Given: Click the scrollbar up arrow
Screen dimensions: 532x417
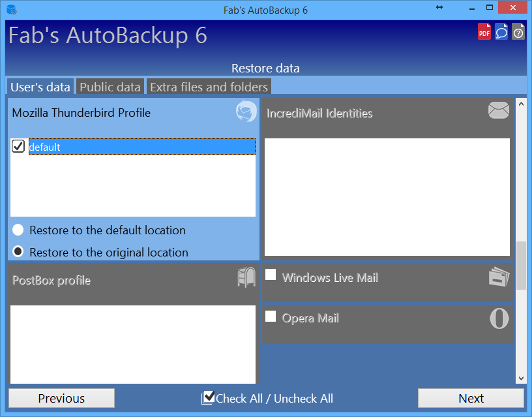Looking at the screenshot, I should point(521,104).
